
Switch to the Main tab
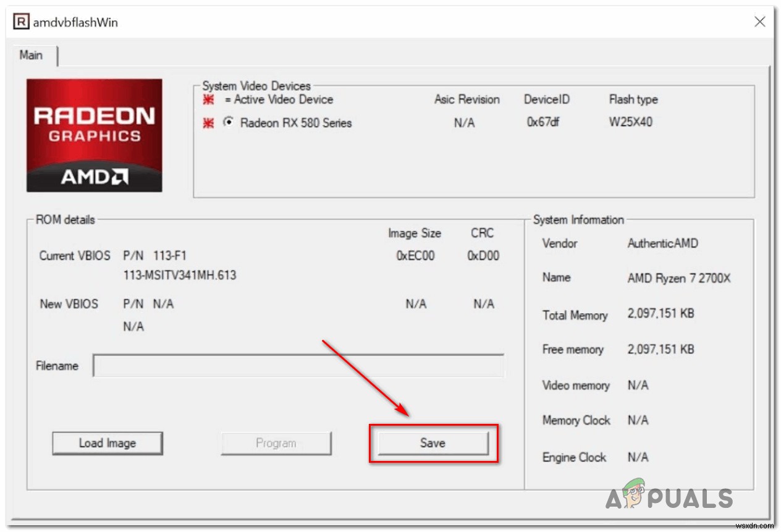tap(32, 55)
